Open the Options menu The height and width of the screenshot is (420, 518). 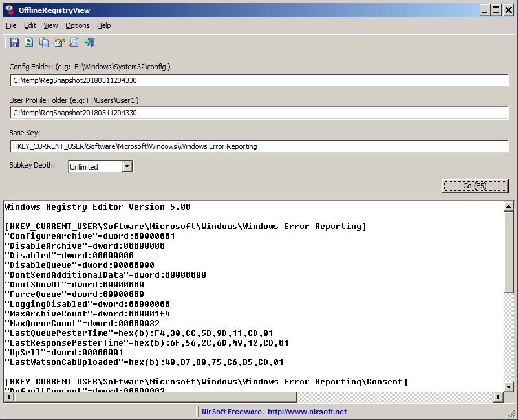[78, 25]
